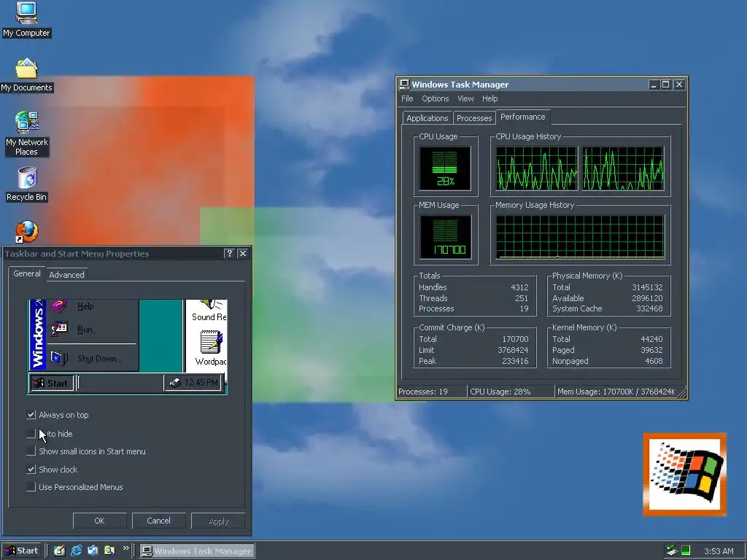Click the status bar Processes: 19

click(432, 392)
